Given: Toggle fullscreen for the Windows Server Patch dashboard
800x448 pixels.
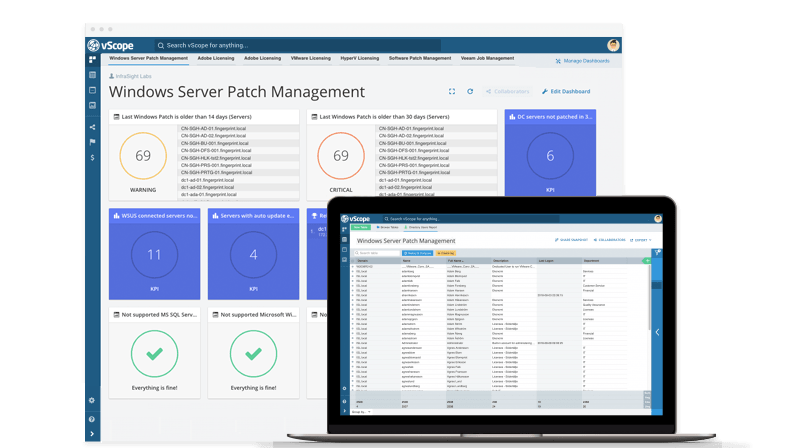Looking at the screenshot, I should click(452, 91).
